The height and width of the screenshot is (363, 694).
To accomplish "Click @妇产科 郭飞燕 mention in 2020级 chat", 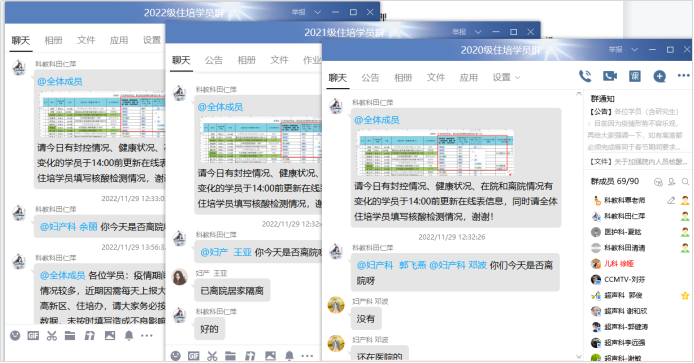I will point(392,265).
